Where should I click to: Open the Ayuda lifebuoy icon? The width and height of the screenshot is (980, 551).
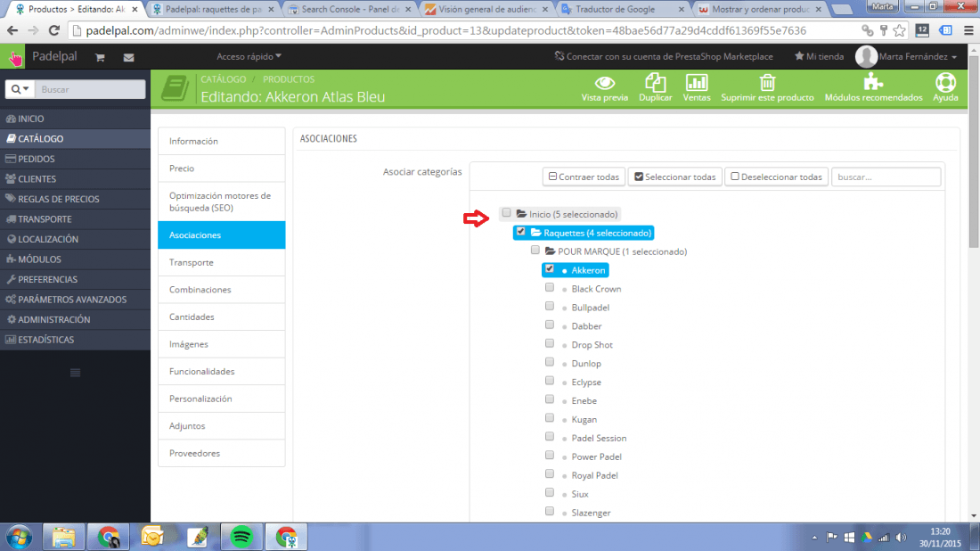(945, 83)
